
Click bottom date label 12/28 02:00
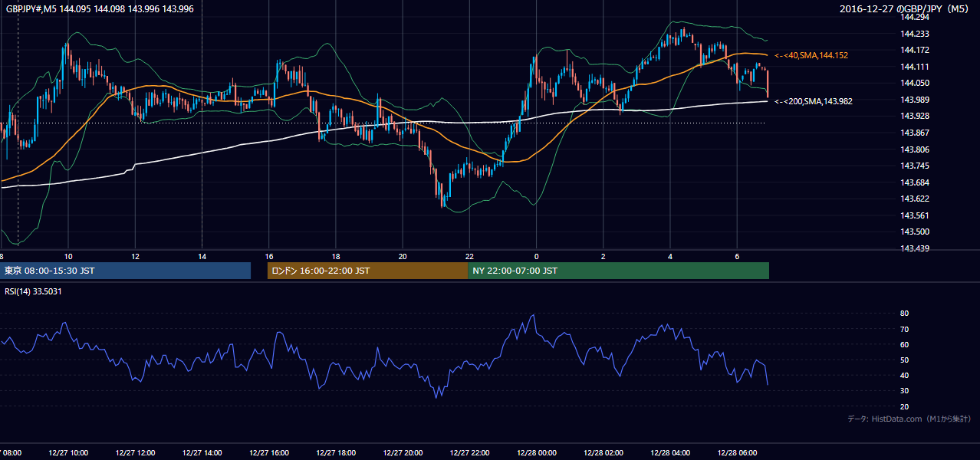click(x=603, y=453)
